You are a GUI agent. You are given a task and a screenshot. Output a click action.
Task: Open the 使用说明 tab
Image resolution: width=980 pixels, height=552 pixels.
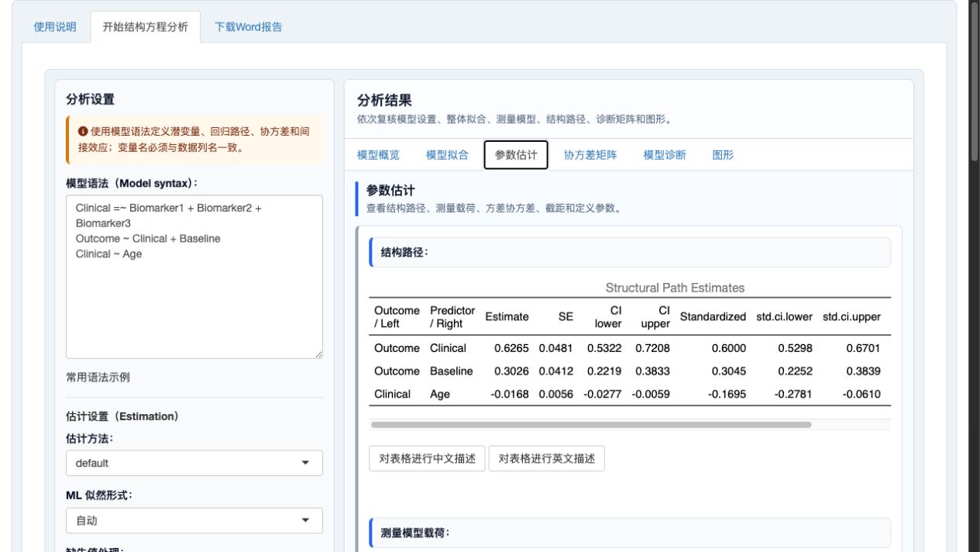point(55,27)
